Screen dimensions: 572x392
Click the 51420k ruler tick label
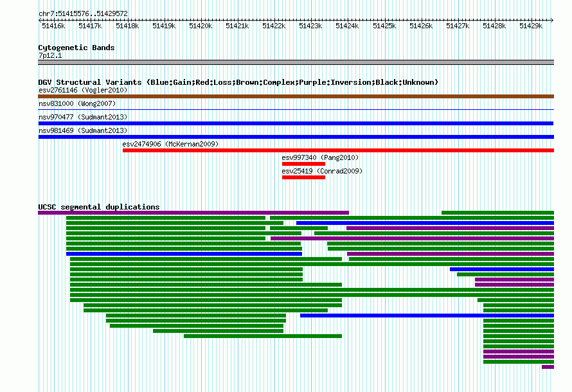201,26
